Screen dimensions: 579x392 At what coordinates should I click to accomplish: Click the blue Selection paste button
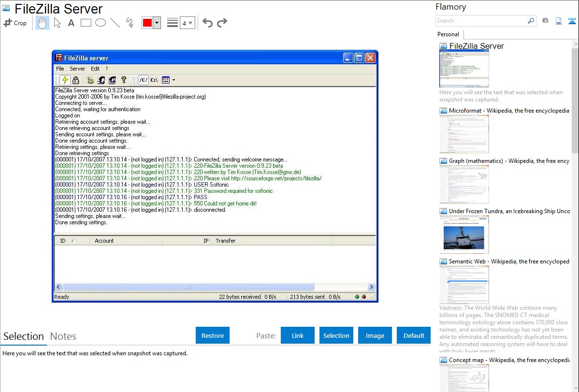point(336,335)
